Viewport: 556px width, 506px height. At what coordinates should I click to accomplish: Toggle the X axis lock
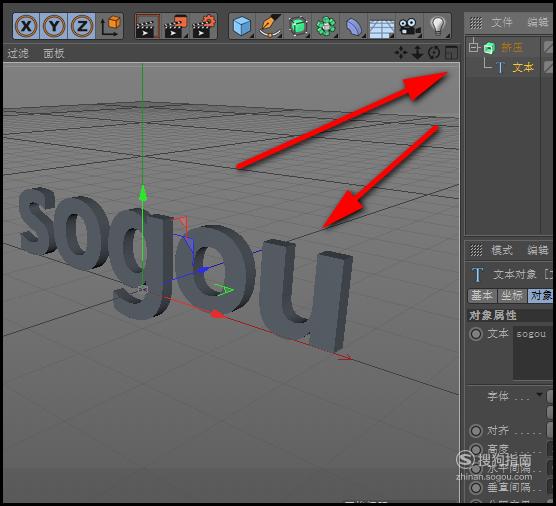(x=26, y=26)
